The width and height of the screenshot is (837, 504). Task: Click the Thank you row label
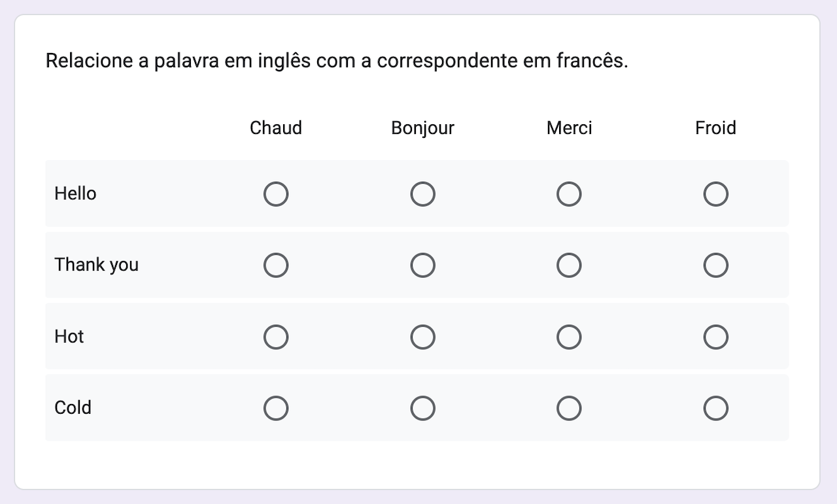tap(96, 265)
